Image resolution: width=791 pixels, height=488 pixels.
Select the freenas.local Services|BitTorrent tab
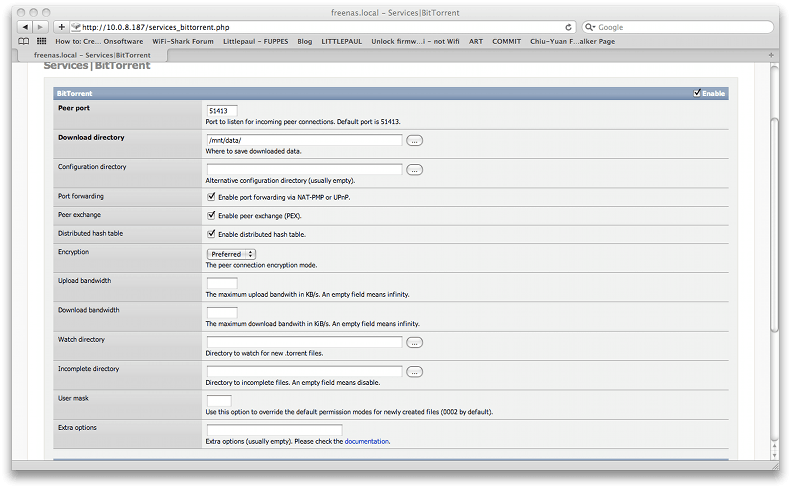tap(92, 55)
